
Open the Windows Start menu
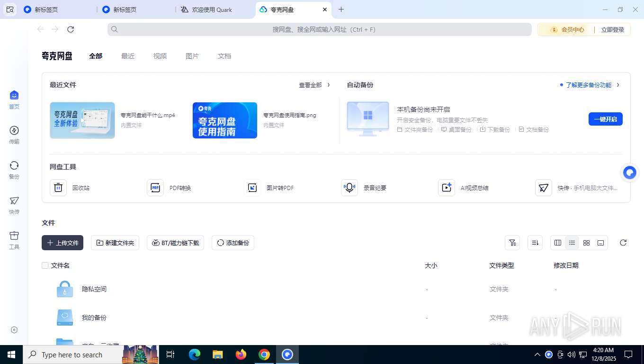tap(11, 355)
